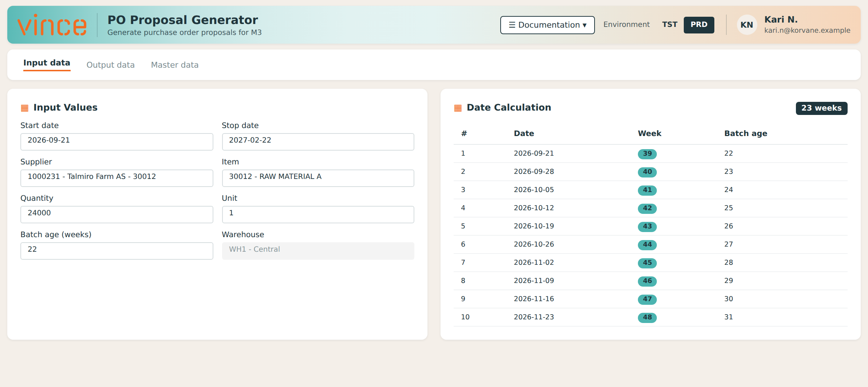
Task: Click the week 44 badge
Action: point(647,244)
